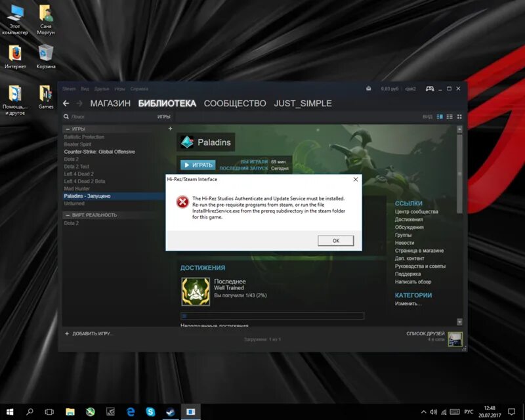Screen dimensions: 525x420
Task: Click the Steam search magnifier icon
Action: 66,117
